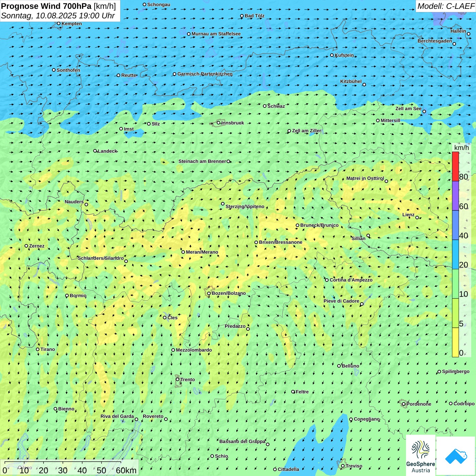Click the 'Prognose Wind 700hPa' title

(46, 6)
